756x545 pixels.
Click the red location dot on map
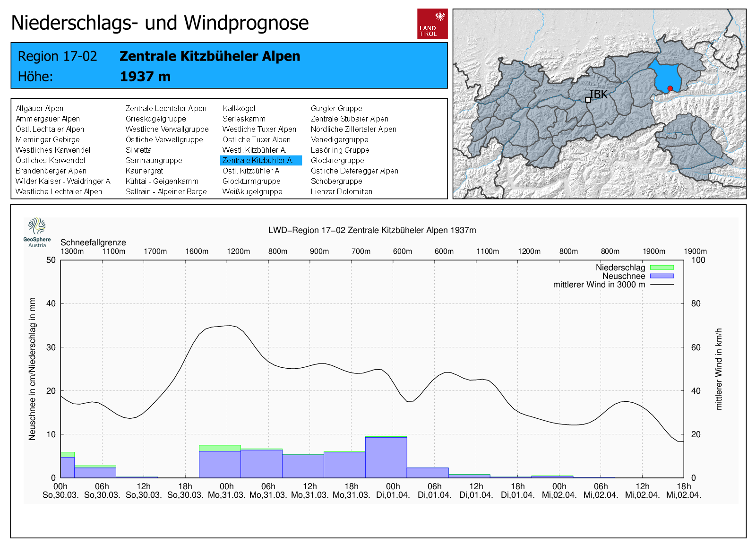[670, 88]
